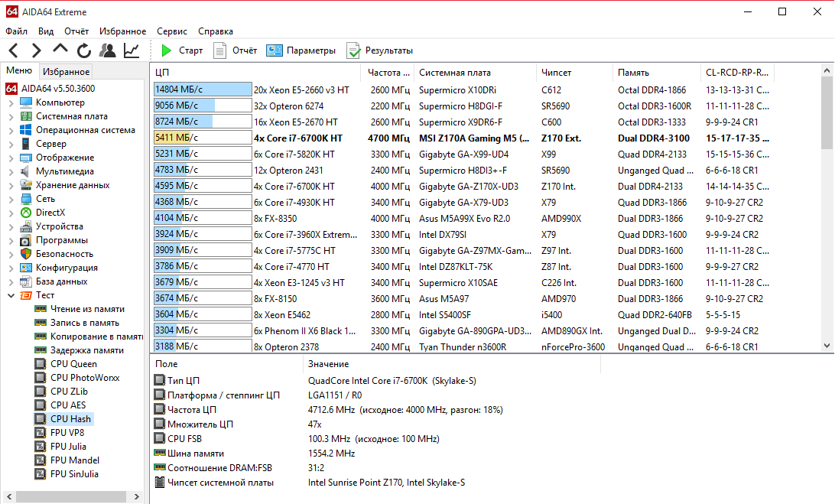Click the results list scroll up arrow
835x504 pixels.
[827, 70]
